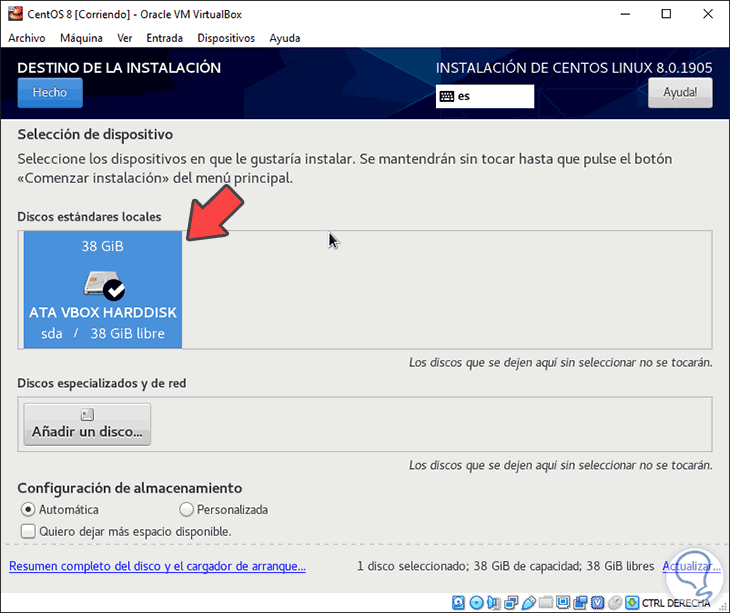Viewport: 730px width, 613px height.
Task: Click 'Configuración de almacenamiento' heading
Action: pyautogui.click(x=129, y=488)
